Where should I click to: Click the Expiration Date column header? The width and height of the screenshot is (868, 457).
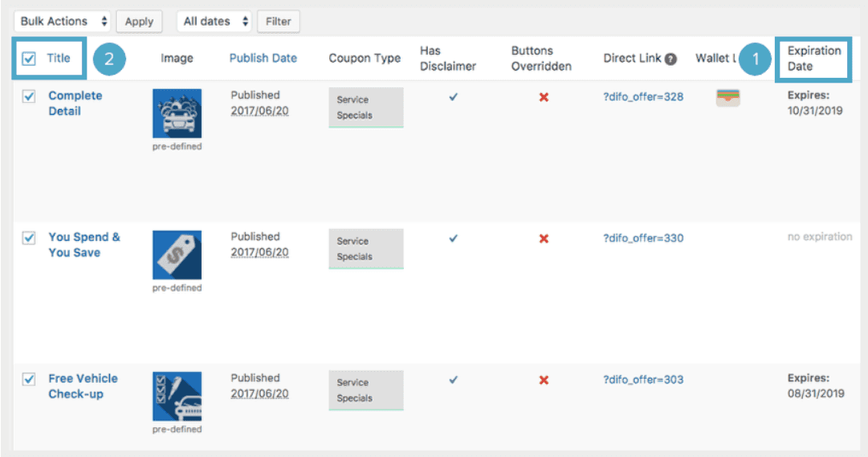click(x=813, y=58)
